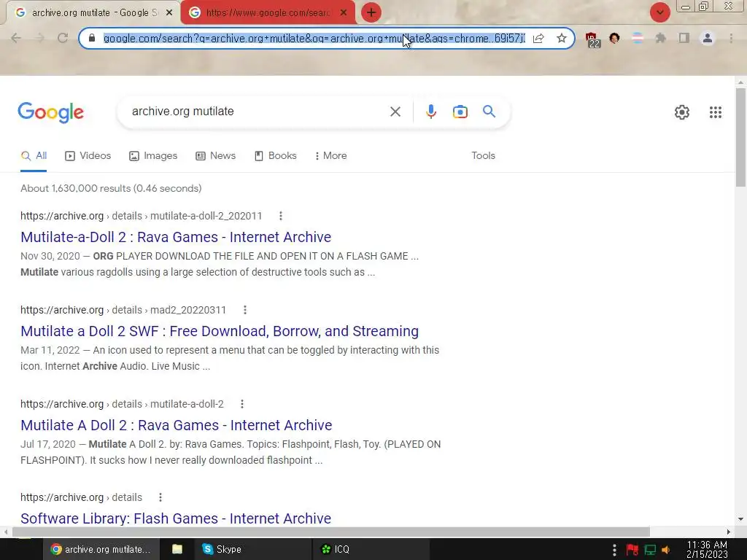Switch to the Books results tab
Viewport: 747px width, 560px height.
point(275,156)
